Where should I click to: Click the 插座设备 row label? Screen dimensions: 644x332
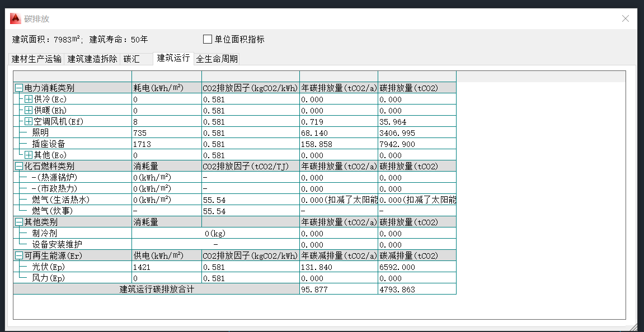[48, 144]
